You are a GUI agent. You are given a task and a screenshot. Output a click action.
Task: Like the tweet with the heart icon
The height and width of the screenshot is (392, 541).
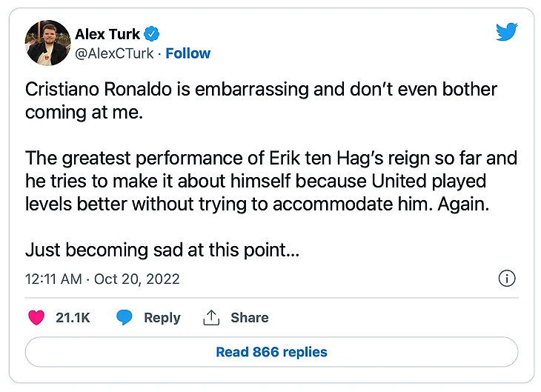(36, 317)
